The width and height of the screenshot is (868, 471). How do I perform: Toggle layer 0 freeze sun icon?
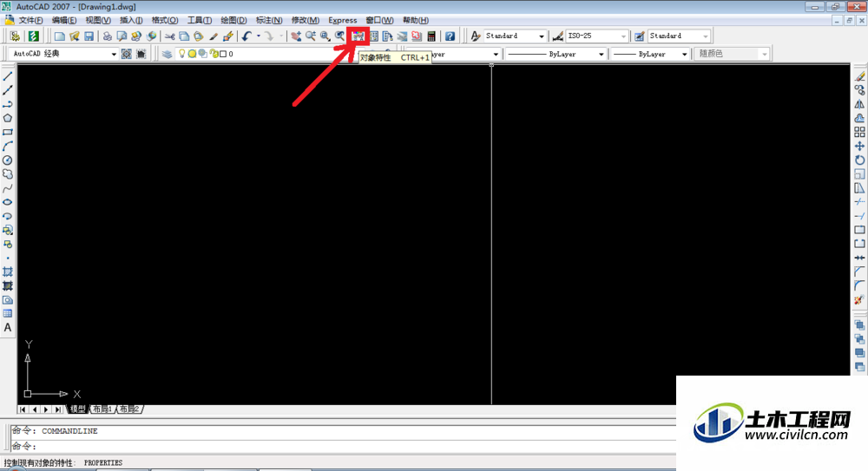(192, 54)
